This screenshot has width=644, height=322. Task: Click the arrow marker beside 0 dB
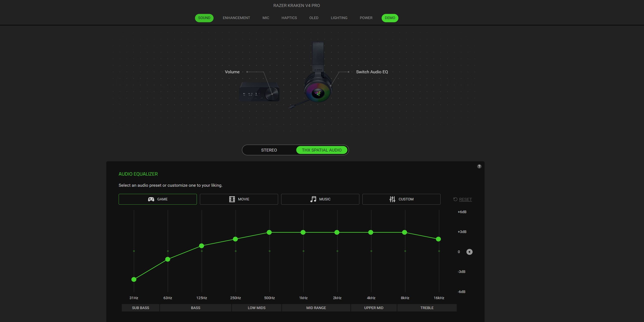coord(469,252)
